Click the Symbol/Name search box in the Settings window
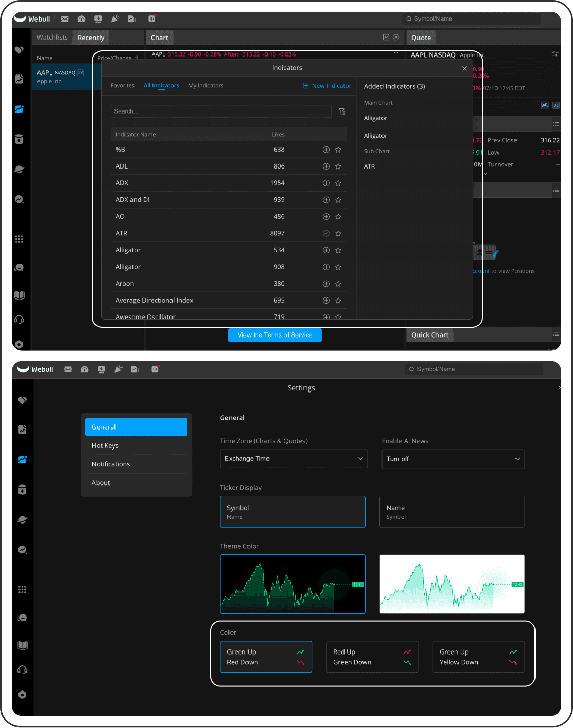Screen dimensions: 573x728 point(474,369)
